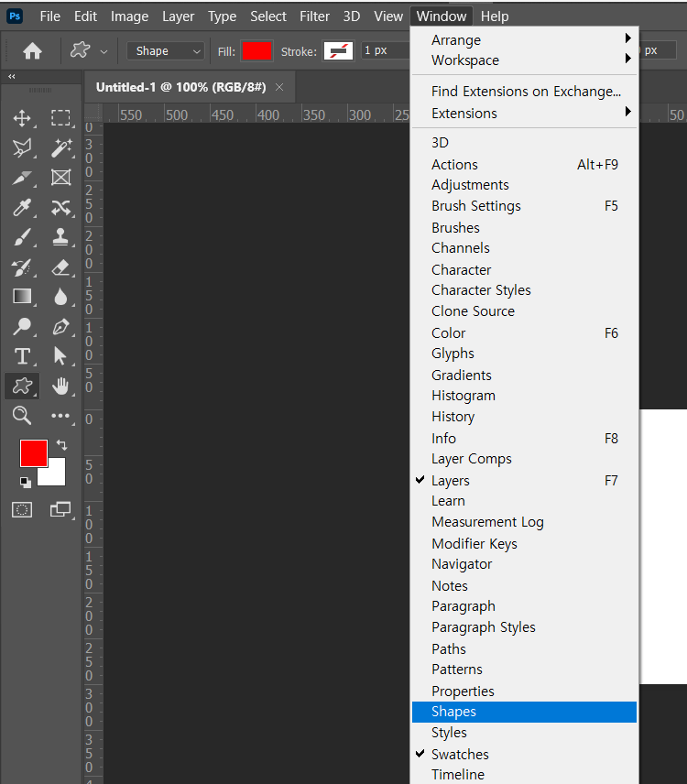
Task: Select the Dodge tool
Action: [x=22, y=326]
